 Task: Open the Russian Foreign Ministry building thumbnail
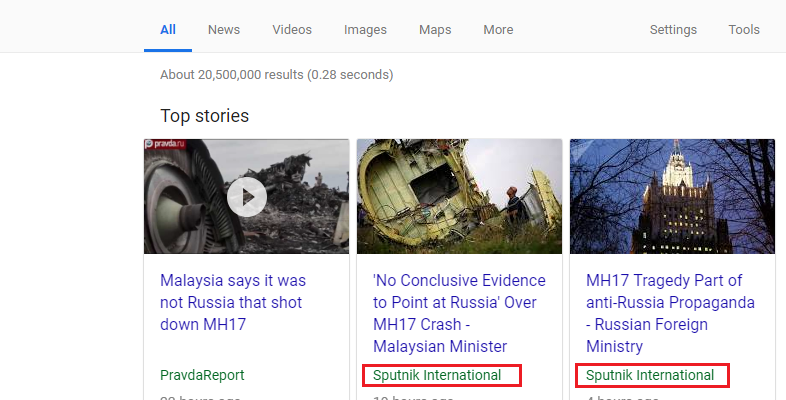click(x=673, y=196)
